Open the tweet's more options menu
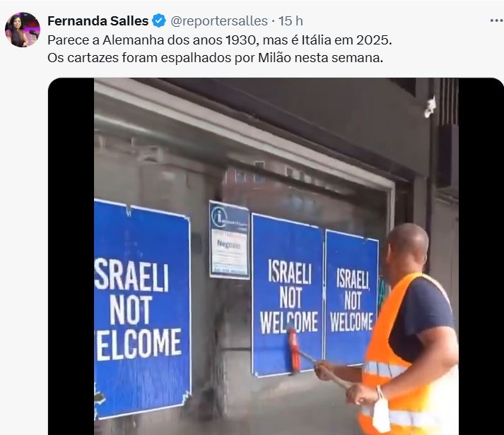The height and width of the screenshot is (435, 504). click(x=496, y=21)
